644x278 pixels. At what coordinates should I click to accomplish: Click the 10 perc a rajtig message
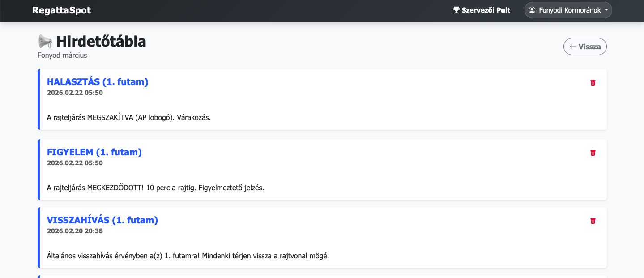(155, 188)
